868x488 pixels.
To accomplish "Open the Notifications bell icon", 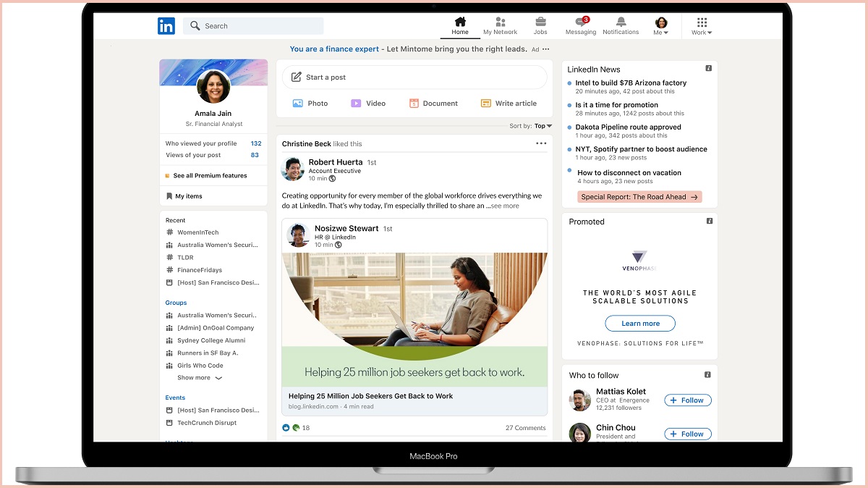I will point(621,22).
